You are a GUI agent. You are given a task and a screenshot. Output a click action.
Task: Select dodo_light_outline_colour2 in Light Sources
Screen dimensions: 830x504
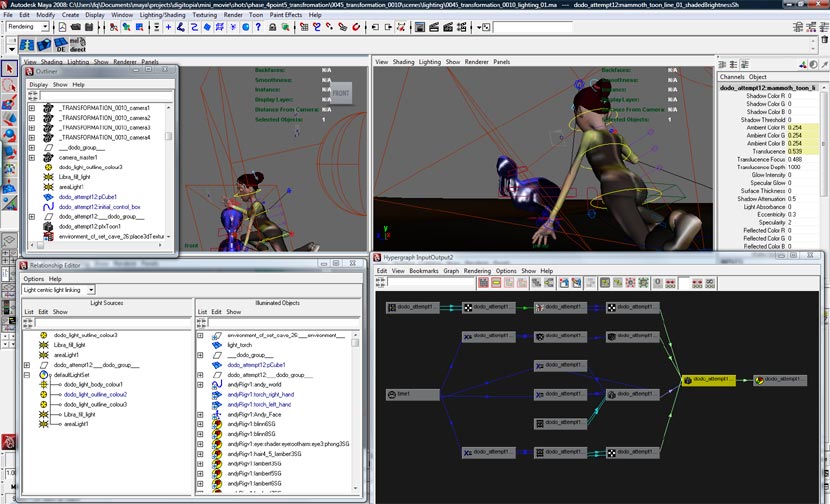pyautogui.click(x=95, y=394)
